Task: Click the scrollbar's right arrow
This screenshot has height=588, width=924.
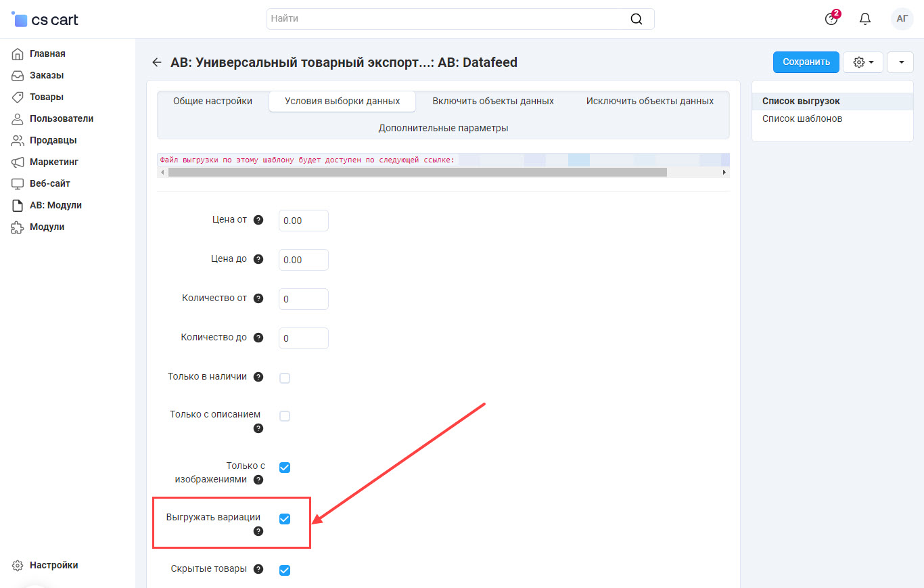Action: coord(724,173)
